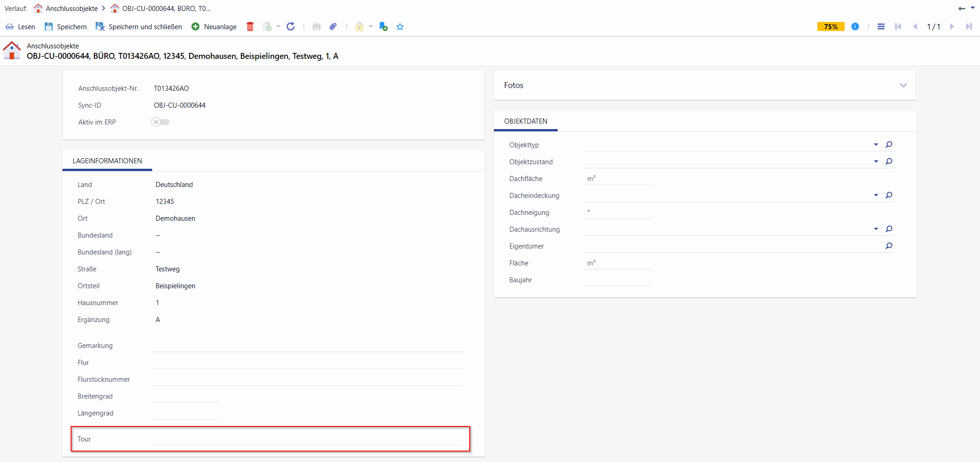Click the back arrow at top right
The image size is (980, 462).
[x=961, y=8]
